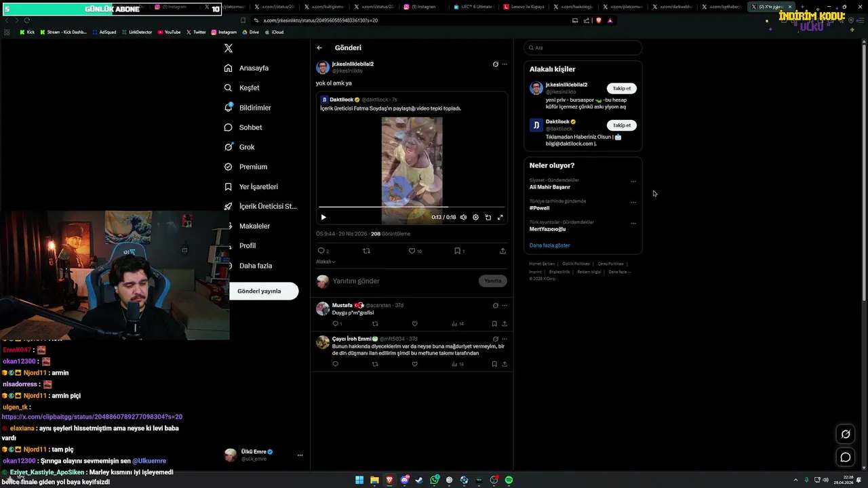
Task: Play the embedded video
Action: tap(323, 218)
